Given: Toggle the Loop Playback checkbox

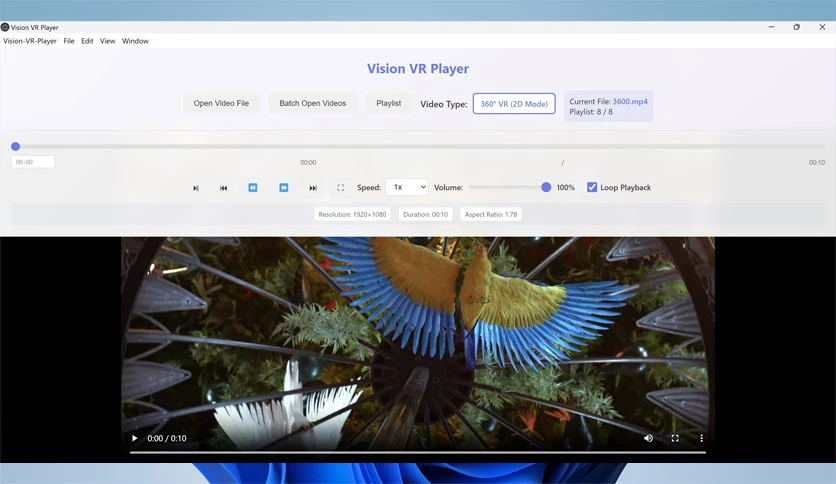Looking at the screenshot, I should pos(592,187).
